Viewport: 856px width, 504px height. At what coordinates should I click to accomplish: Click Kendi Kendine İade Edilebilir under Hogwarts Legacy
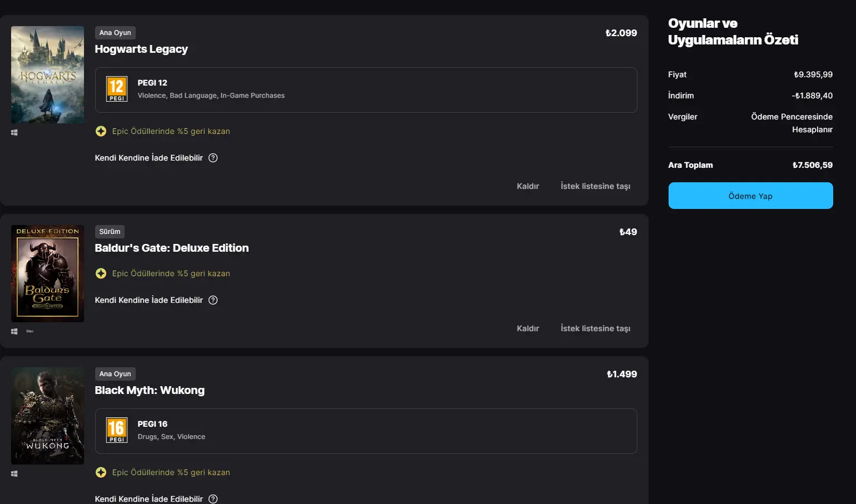click(x=149, y=158)
